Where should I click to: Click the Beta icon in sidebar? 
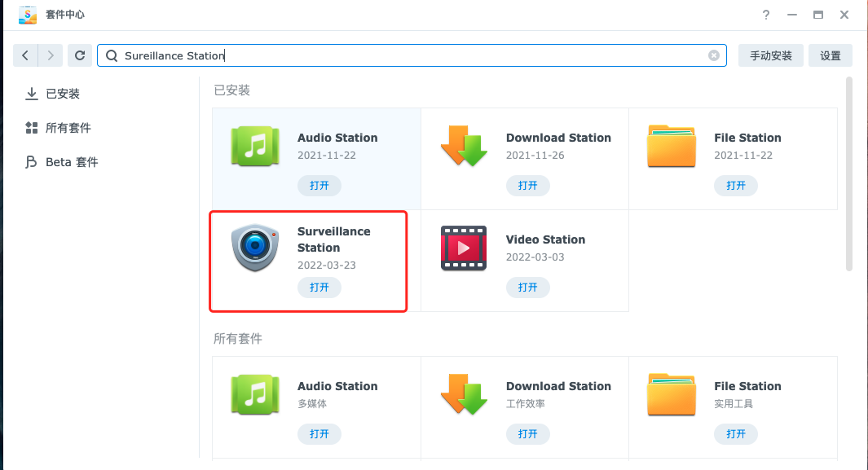31,162
